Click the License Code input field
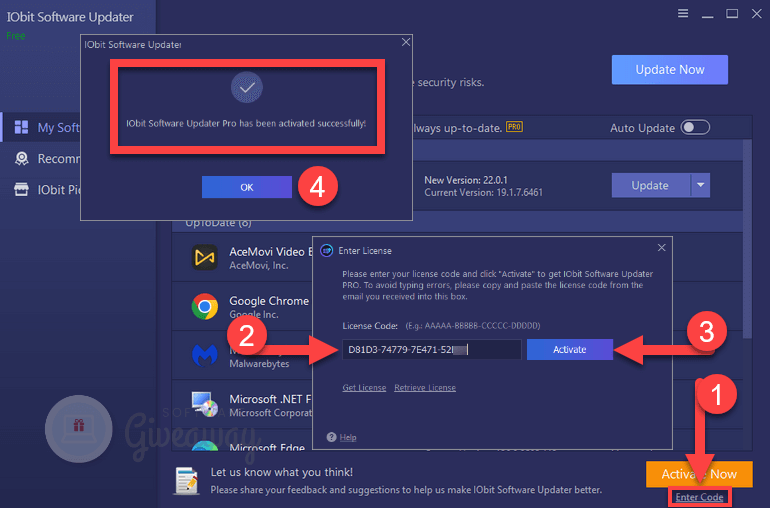This screenshot has height=508, width=770. coord(431,349)
